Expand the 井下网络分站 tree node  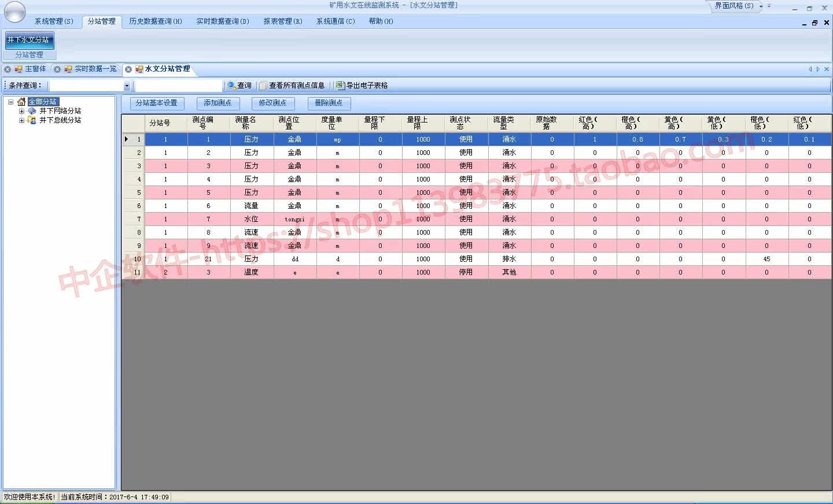pos(21,111)
